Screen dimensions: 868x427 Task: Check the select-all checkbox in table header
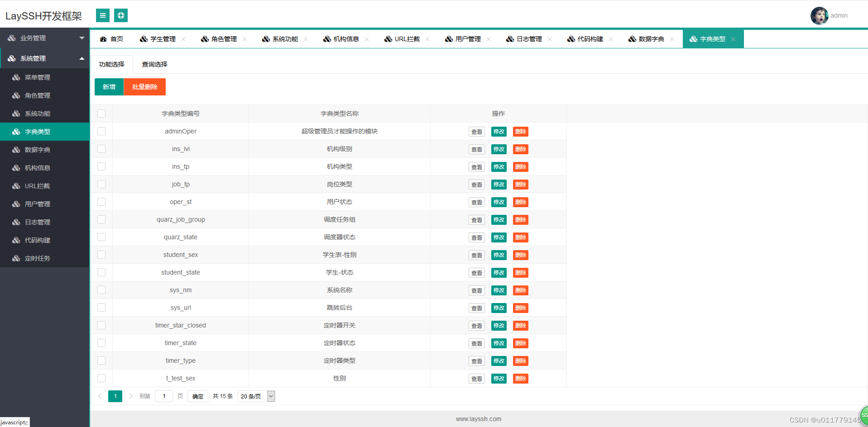point(101,114)
